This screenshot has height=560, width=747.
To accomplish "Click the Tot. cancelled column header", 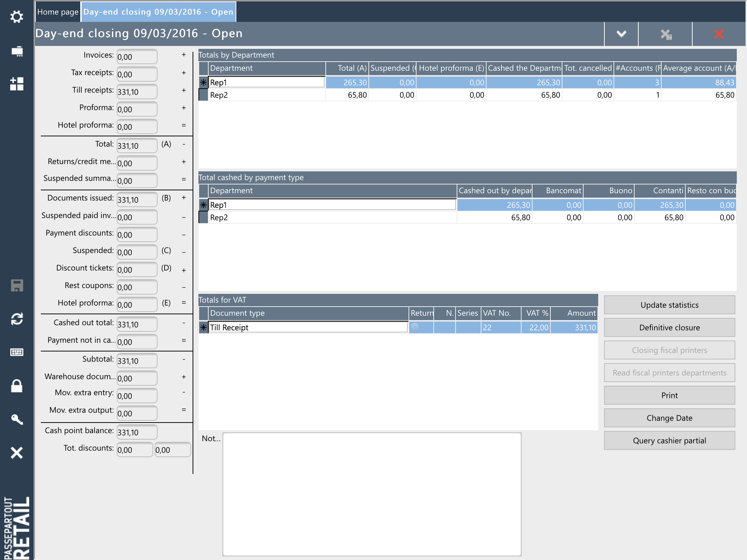I will pos(588,68).
